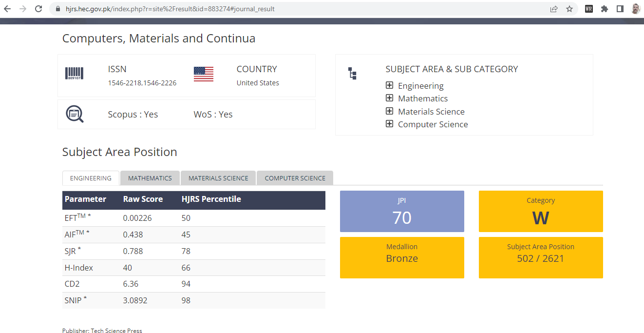
Task: Click the 'Scopus : Yes' text
Action: click(x=133, y=115)
